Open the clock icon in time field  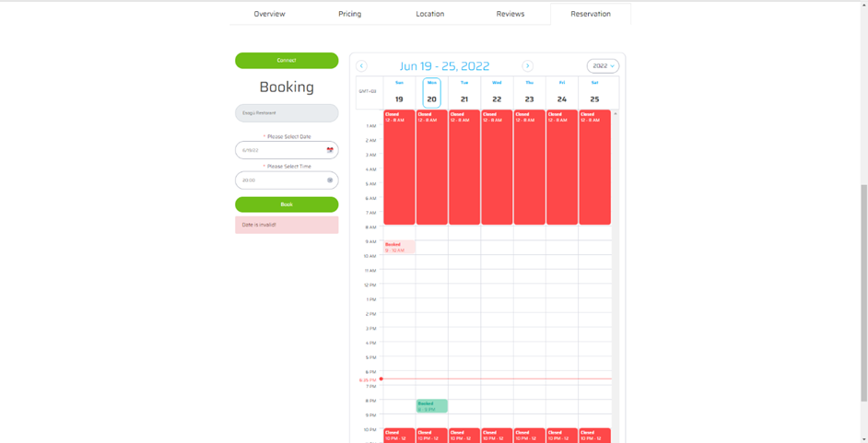pyautogui.click(x=330, y=180)
